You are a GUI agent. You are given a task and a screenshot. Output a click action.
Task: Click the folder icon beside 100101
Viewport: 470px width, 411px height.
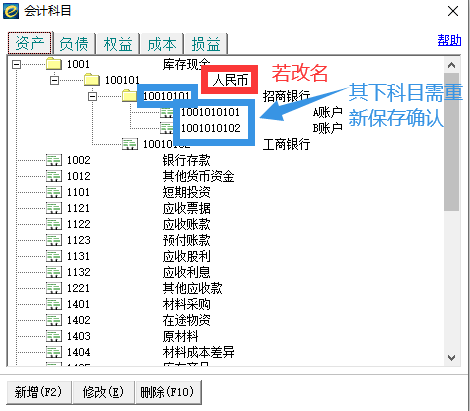point(92,80)
